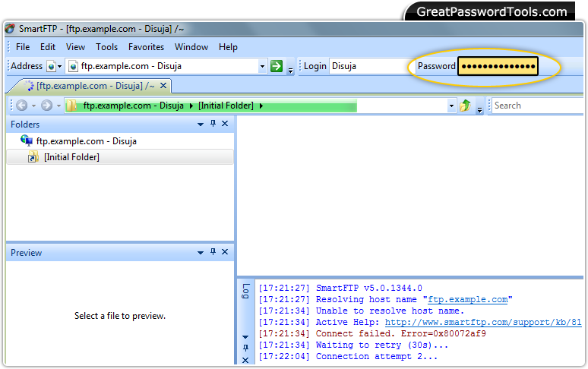Viewport: 588px width, 369px height.
Task: Pin the Preview panel
Action: tap(213, 252)
